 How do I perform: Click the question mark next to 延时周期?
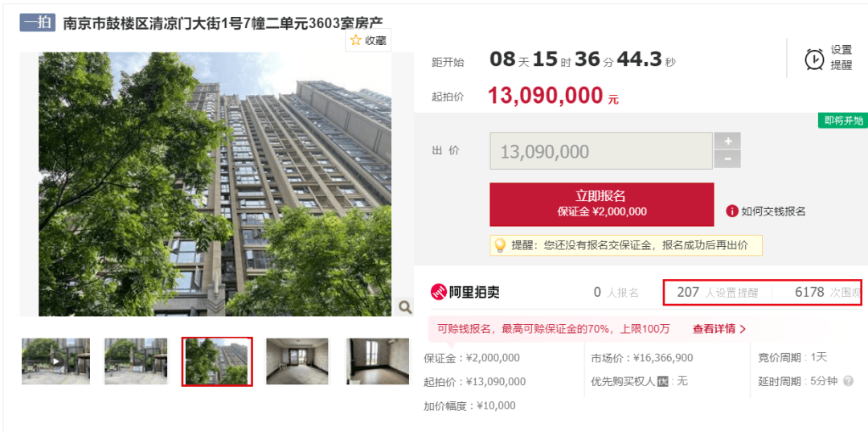[848, 381]
